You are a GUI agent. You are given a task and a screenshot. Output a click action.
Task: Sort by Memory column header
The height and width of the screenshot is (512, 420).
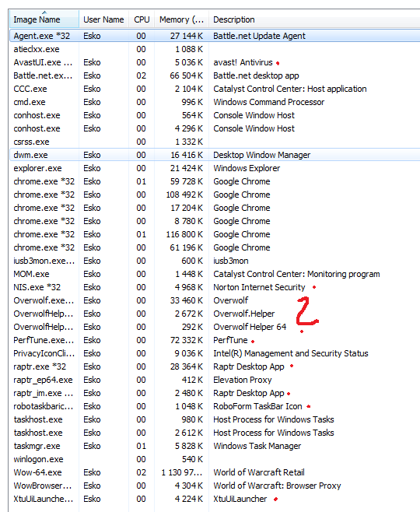[181, 19]
